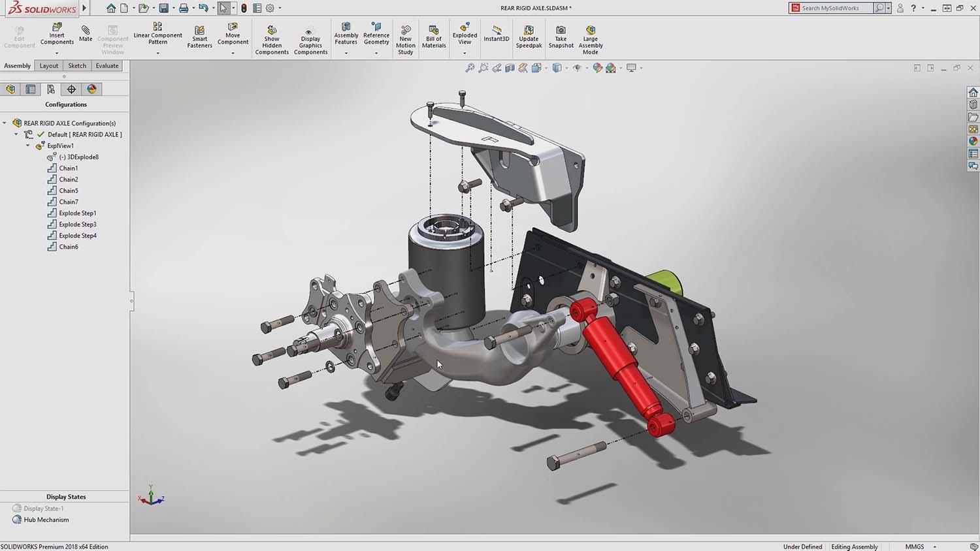Click Zoom to Fit in the view toolbar
980x551 pixels.
[x=470, y=68]
